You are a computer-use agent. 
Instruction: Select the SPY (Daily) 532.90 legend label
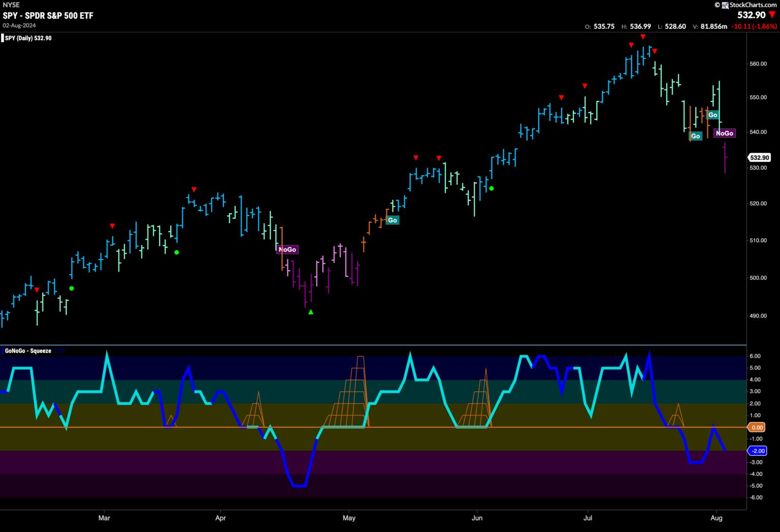pos(28,38)
